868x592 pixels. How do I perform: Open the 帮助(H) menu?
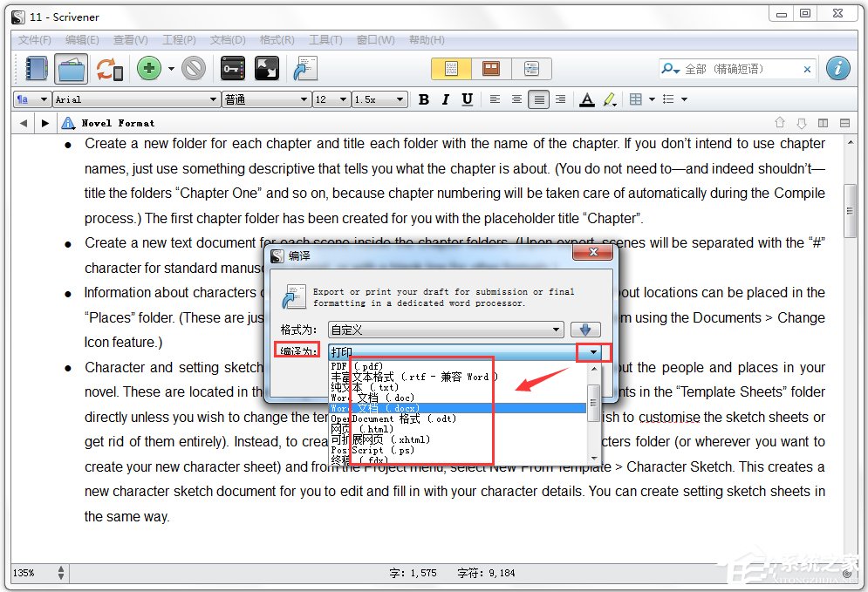(427, 40)
